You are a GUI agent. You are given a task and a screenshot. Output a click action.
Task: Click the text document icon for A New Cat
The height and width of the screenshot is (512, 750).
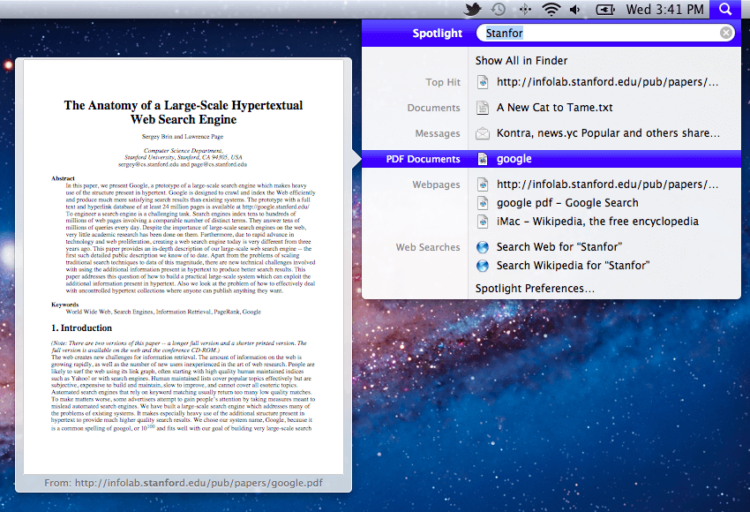click(483, 108)
